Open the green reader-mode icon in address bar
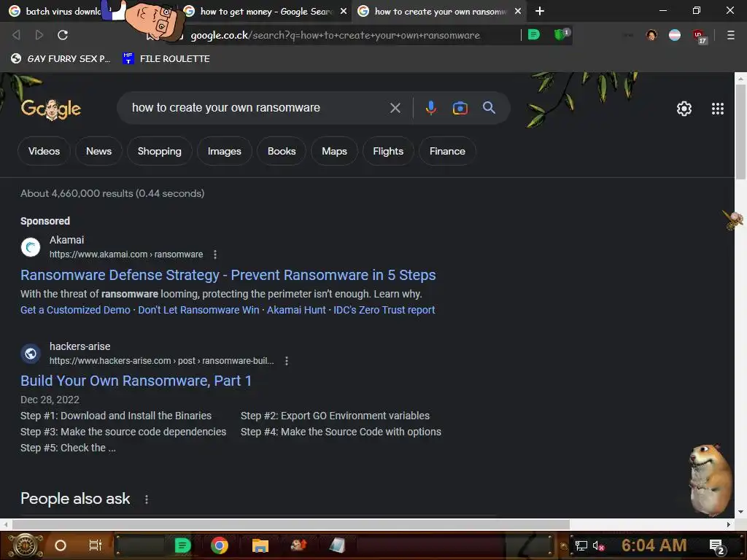 pyautogui.click(x=534, y=34)
